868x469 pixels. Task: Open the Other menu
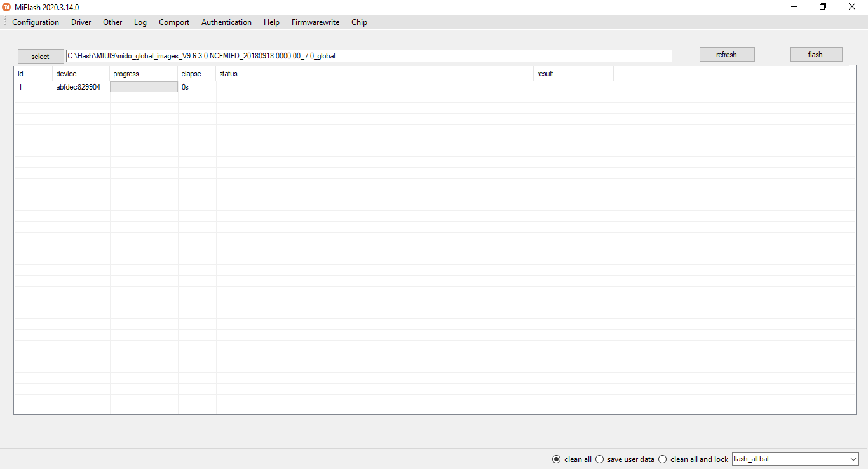pyautogui.click(x=112, y=22)
